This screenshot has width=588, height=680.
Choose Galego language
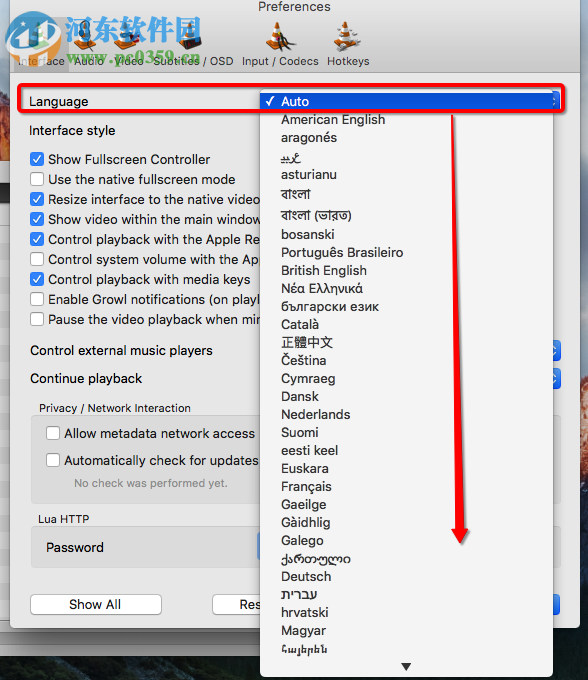point(406,540)
